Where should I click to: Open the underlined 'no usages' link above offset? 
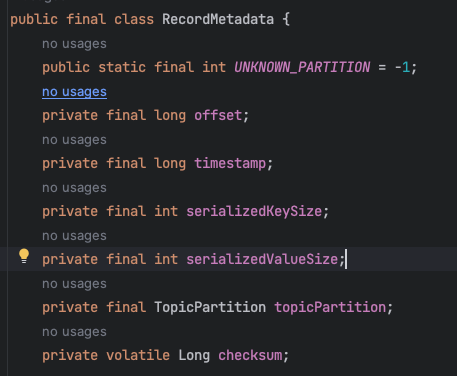click(x=74, y=92)
